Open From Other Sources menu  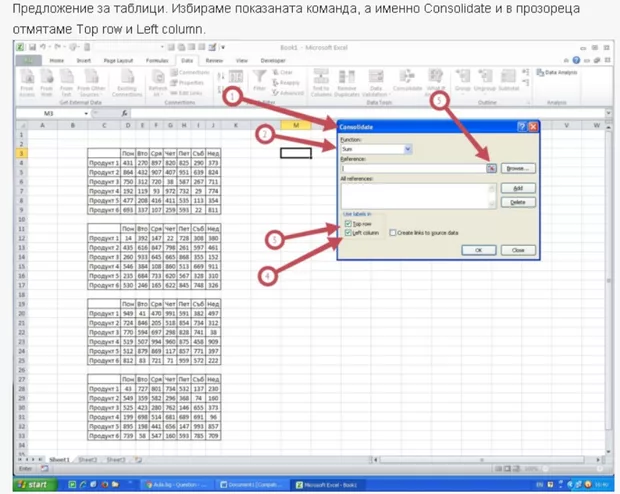point(91,82)
